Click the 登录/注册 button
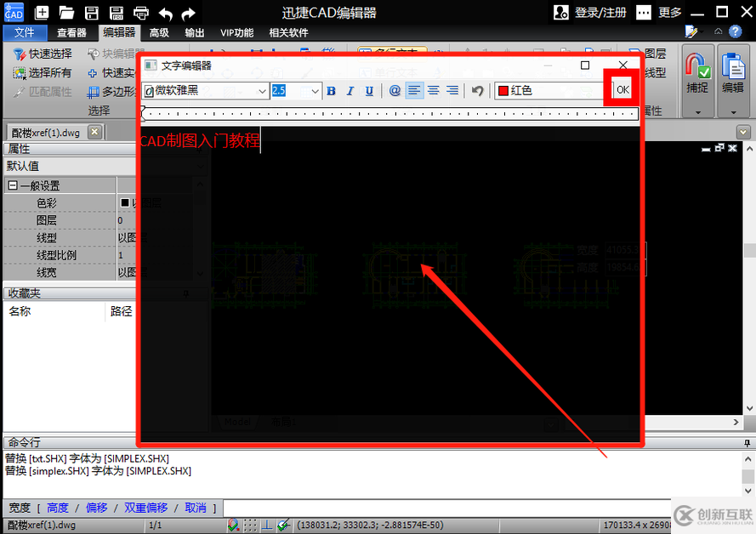This screenshot has height=534, width=756. coord(600,13)
